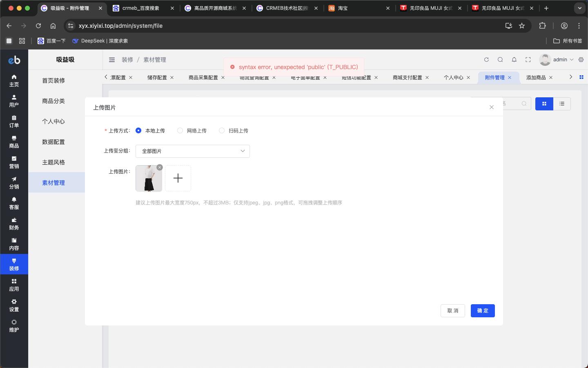Select 本地上传 upload method
588x368 pixels.
150,131
